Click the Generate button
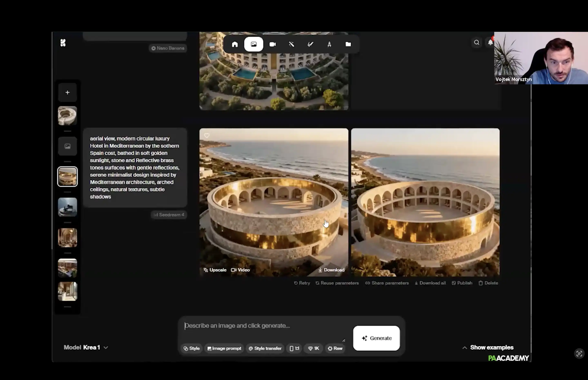Viewport: 588px width, 380px height. [376, 338]
